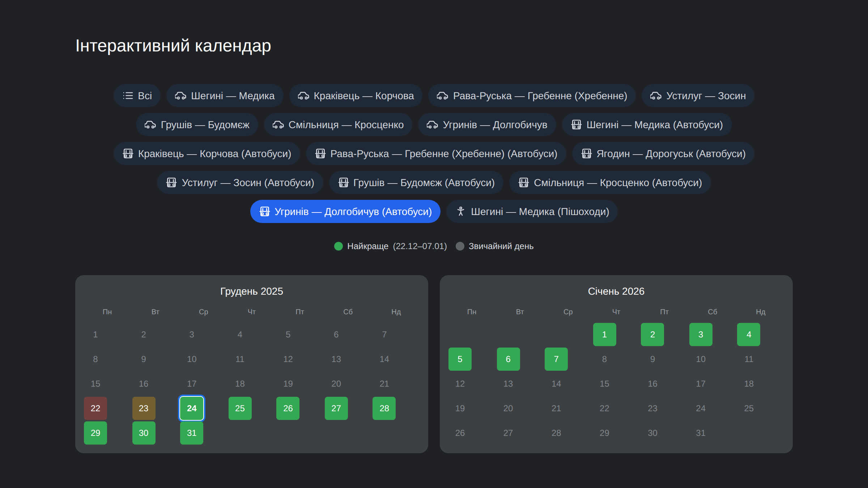Click pedestrian icon of Шегині — Медика (Пішоходи)

[460, 212]
